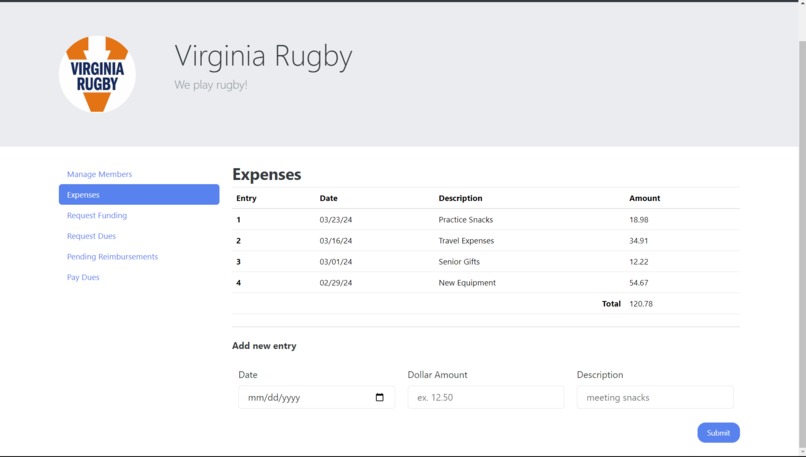Viewport: 806px width, 457px height.
Task: Click the Description input field
Action: (x=655, y=397)
